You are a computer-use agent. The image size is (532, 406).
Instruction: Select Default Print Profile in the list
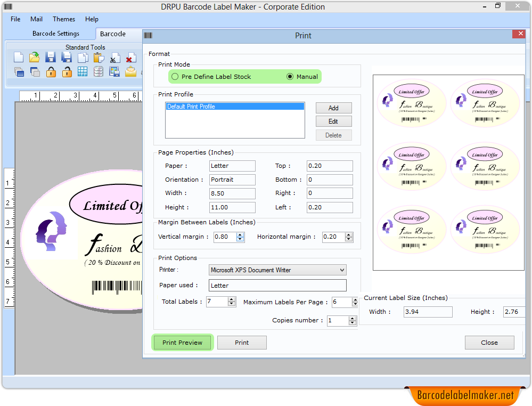tap(235, 107)
